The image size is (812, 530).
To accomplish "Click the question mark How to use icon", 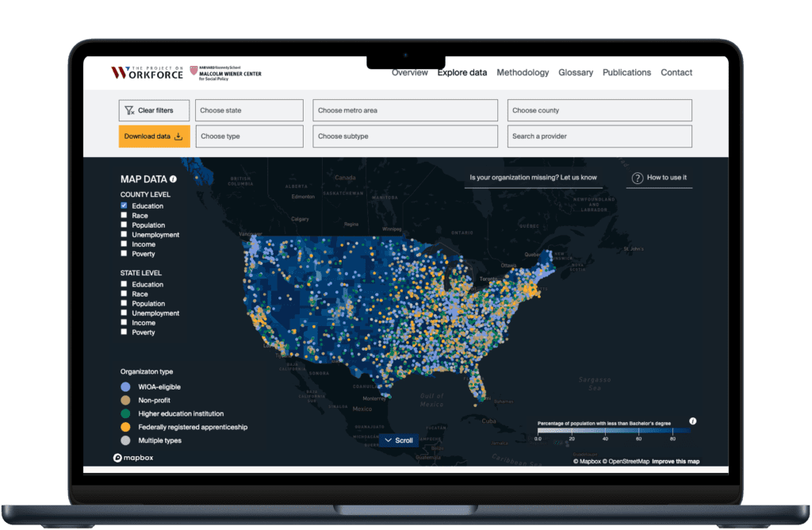I will click(x=637, y=178).
